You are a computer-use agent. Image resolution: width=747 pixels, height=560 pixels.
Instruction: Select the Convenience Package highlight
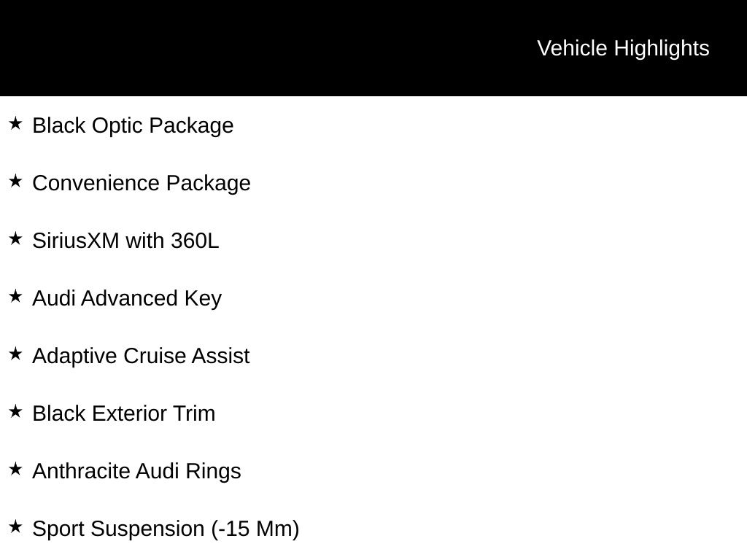[142, 183]
